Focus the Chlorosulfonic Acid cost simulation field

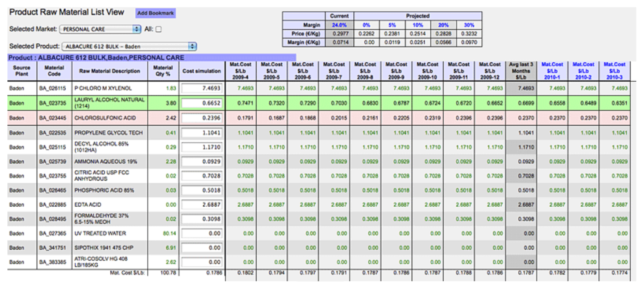pos(202,118)
